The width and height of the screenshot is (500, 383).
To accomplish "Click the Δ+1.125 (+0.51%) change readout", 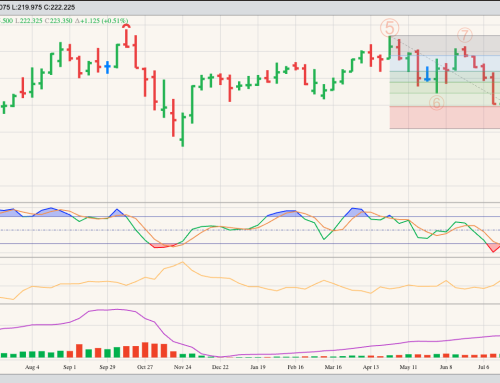I will click(101, 21).
